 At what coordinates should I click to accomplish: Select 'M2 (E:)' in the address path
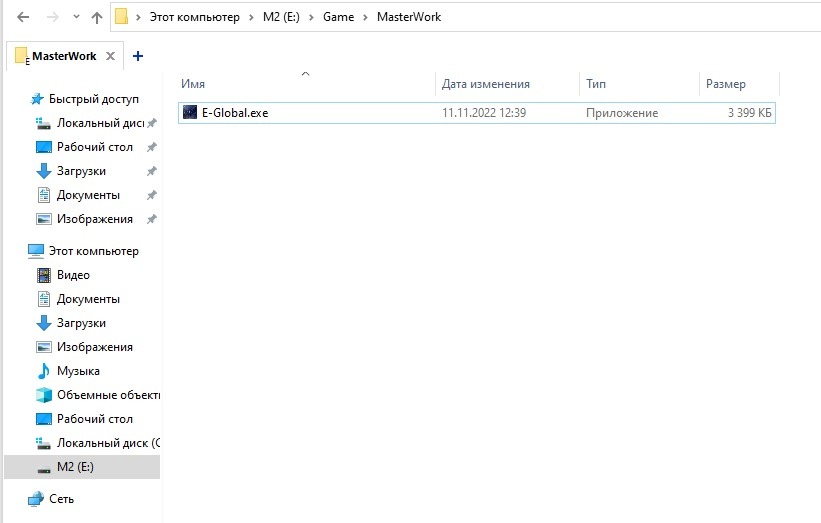coord(281,17)
